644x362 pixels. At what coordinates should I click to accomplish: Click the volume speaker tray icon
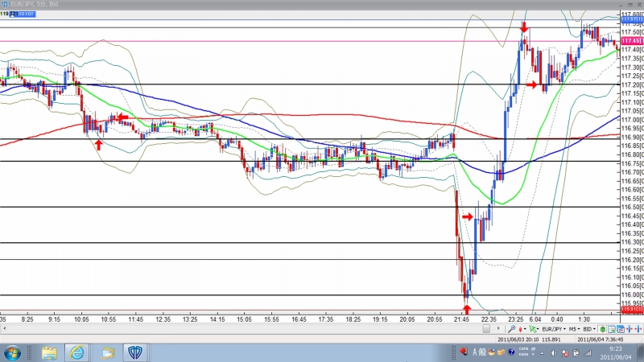[x=554, y=353]
